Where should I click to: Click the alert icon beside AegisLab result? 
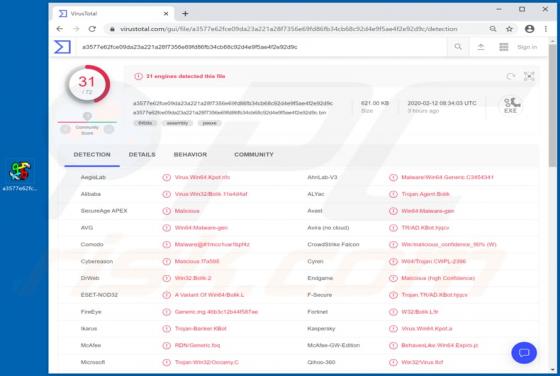click(166, 177)
